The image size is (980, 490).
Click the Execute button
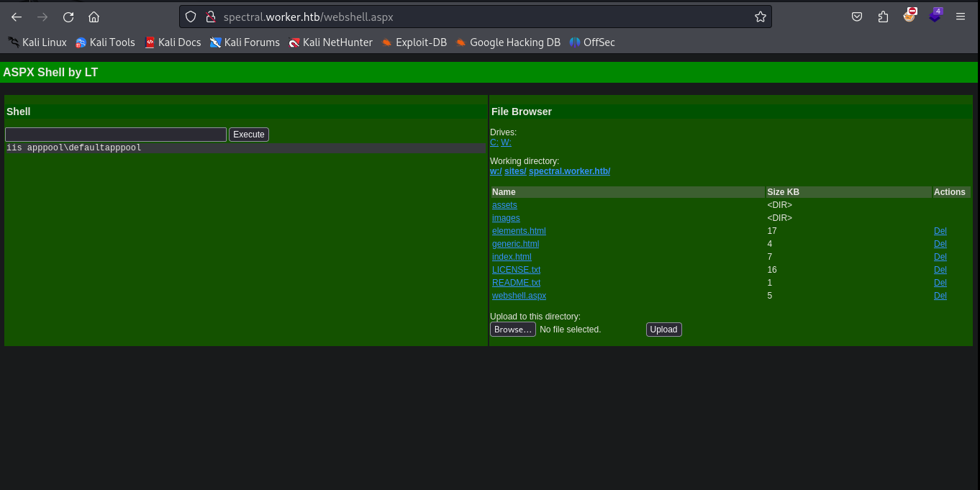tap(249, 135)
